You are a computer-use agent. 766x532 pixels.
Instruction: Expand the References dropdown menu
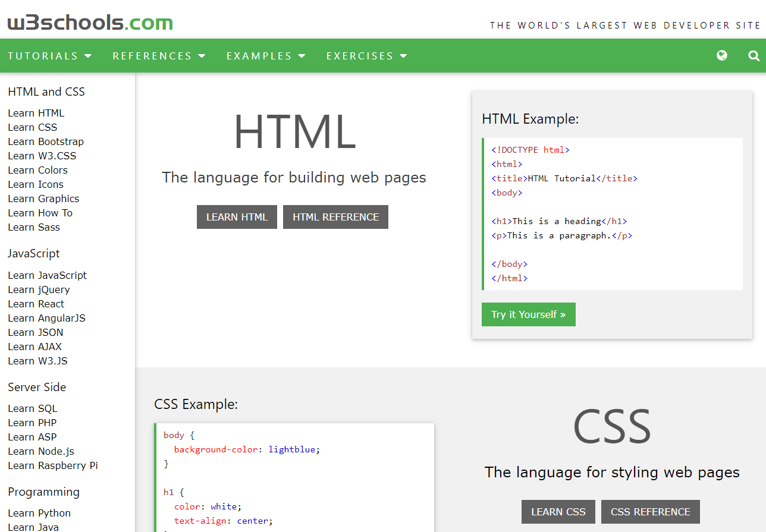(x=159, y=56)
